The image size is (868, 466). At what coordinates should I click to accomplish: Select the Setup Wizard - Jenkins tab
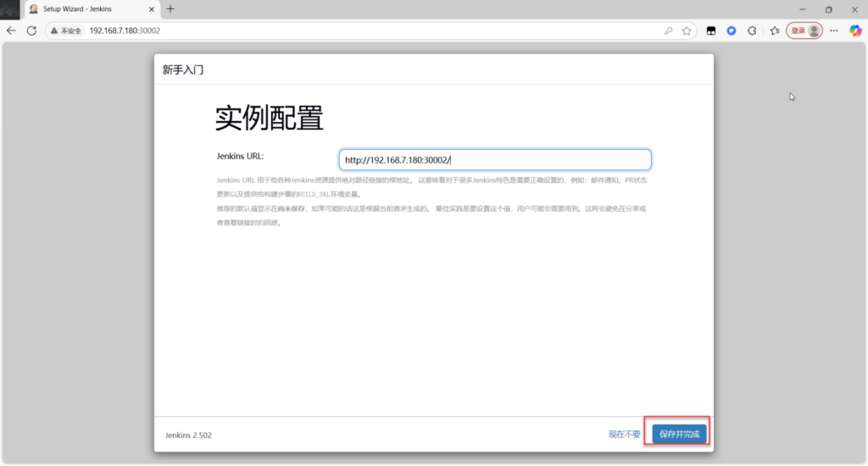click(83, 8)
